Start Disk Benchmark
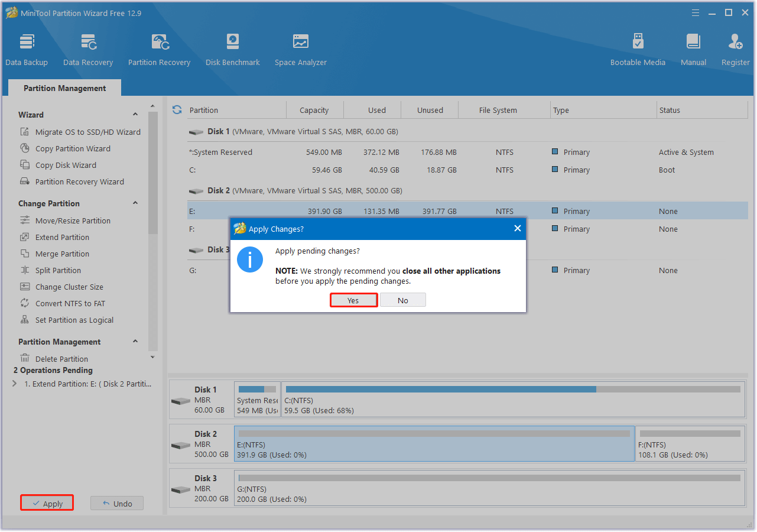This screenshot has height=532, width=757. [233, 50]
